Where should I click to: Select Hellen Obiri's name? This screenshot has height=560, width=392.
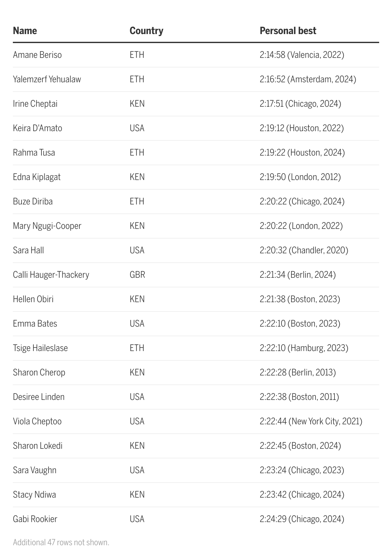(x=33, y=299)
